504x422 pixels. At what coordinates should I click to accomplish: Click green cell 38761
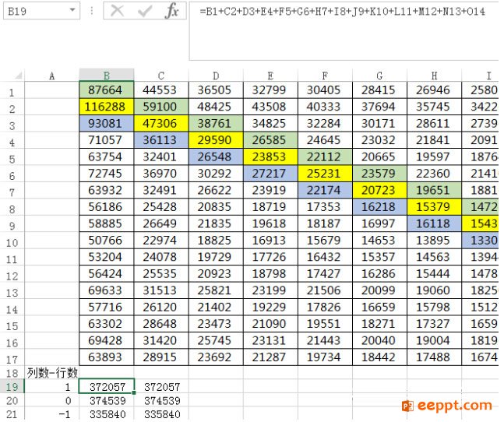point(216,123)
